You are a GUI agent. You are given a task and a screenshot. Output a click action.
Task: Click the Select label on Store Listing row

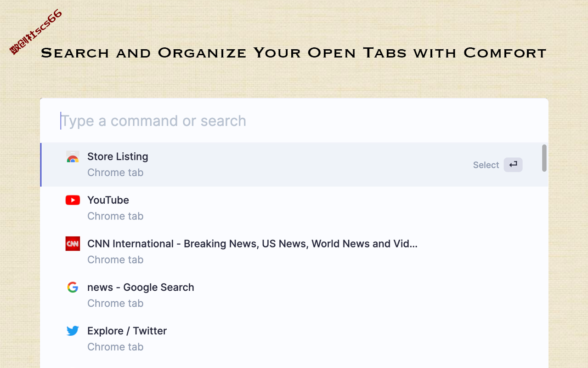(x=486, y=165)
